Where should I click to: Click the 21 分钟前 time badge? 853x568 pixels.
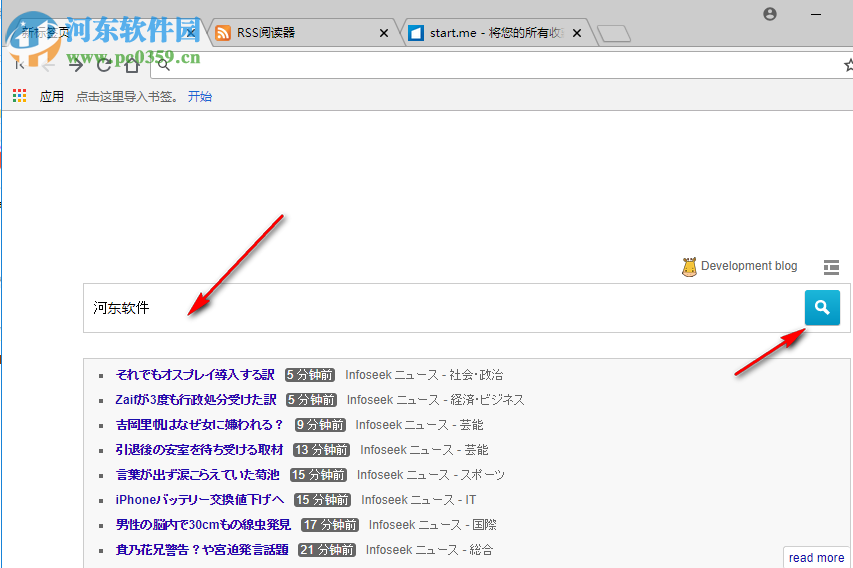pyautogui.click(x=326, y=550)
